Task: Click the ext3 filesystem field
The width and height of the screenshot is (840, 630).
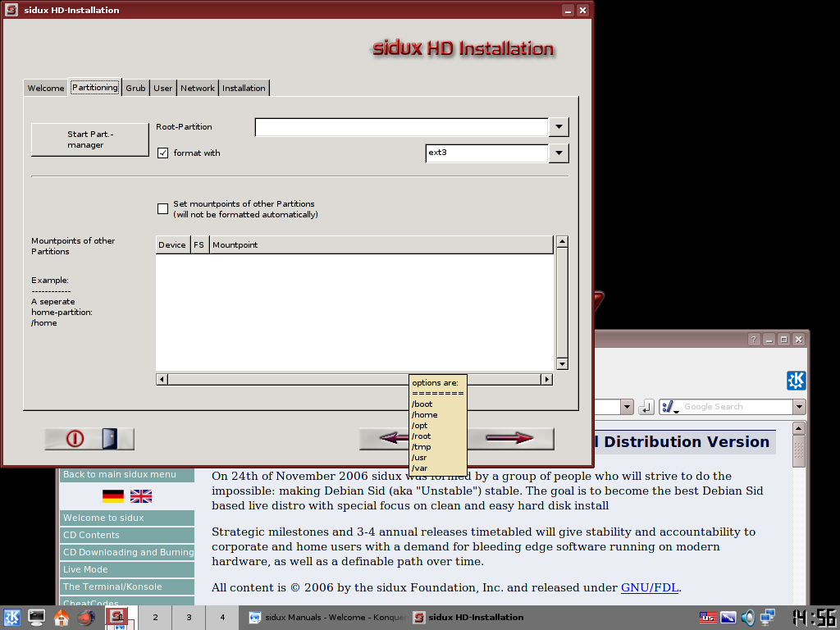Action: pos(487,153)
